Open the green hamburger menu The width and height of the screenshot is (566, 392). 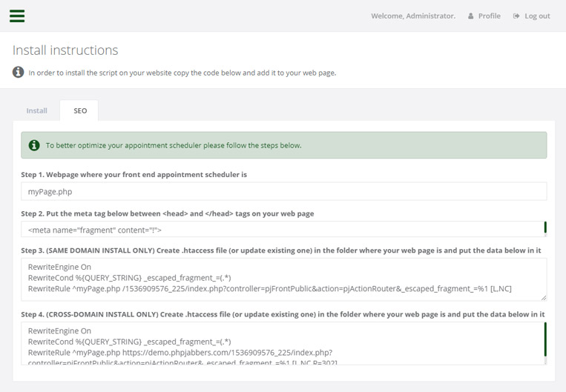pos(17,16)
